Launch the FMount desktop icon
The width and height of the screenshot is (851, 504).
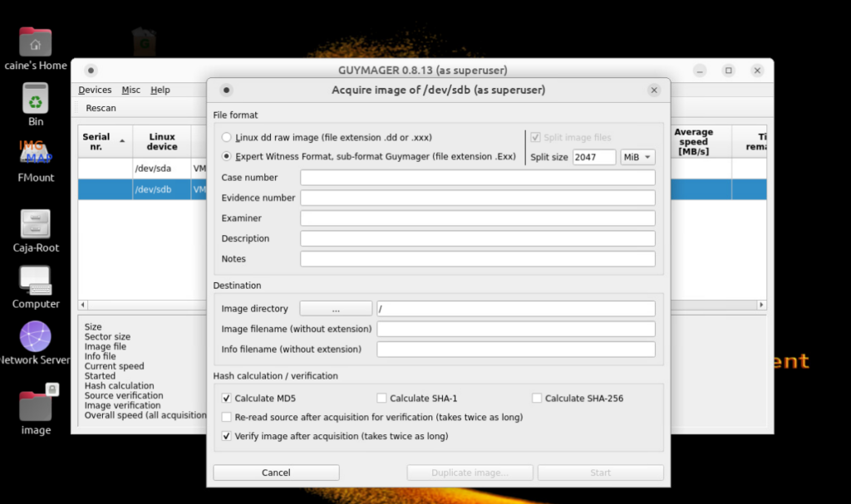35,153
